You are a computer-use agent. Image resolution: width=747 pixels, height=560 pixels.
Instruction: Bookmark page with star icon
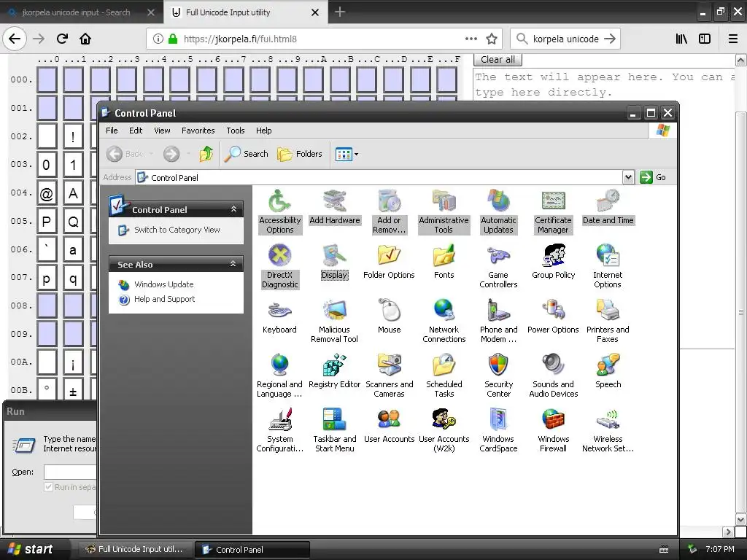tap(492, 39)
